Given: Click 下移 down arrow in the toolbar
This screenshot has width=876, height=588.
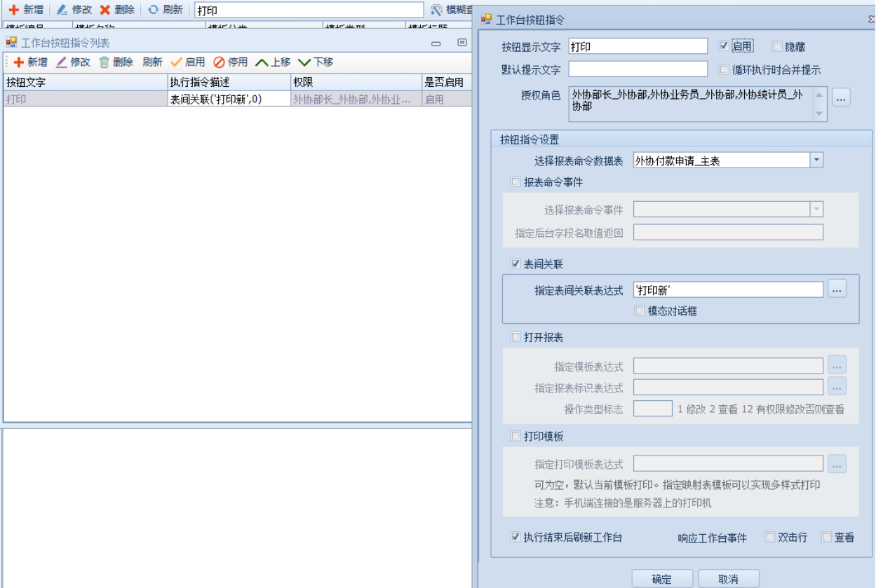Looking at the screenshot, I should coord(304,62).
